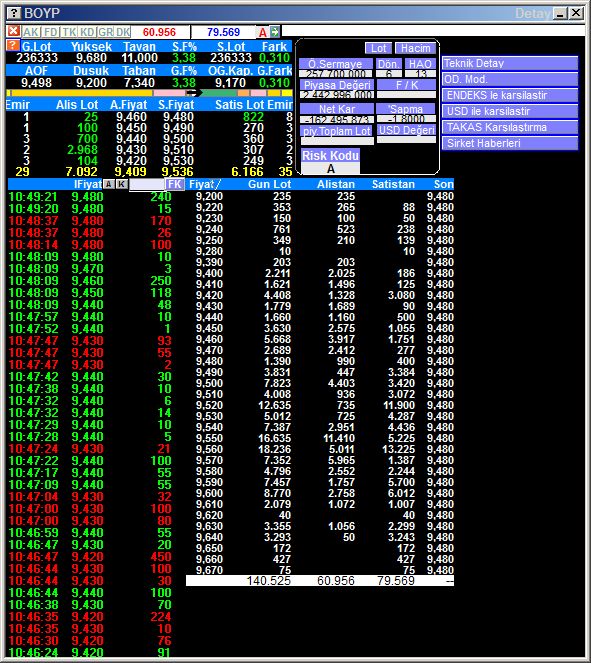Click ENDEKS ile karsilastir
Image resolution: width=591 pixels, height=663 pixels.
coord(509,95)
